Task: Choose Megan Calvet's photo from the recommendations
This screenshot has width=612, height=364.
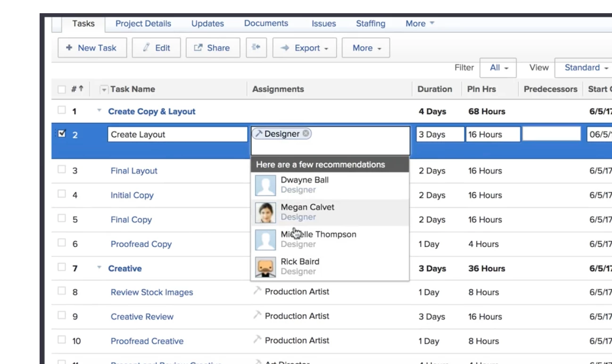Action: (x=265, y=213)
